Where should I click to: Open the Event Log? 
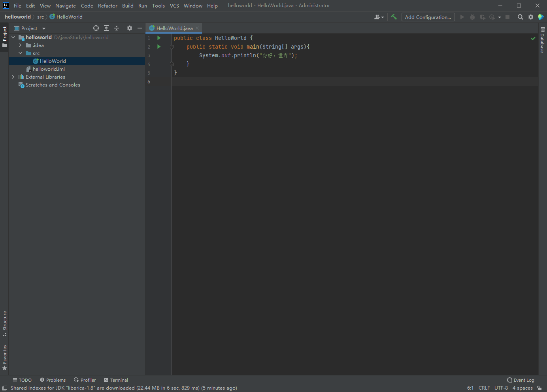click(x=521, y=380)
